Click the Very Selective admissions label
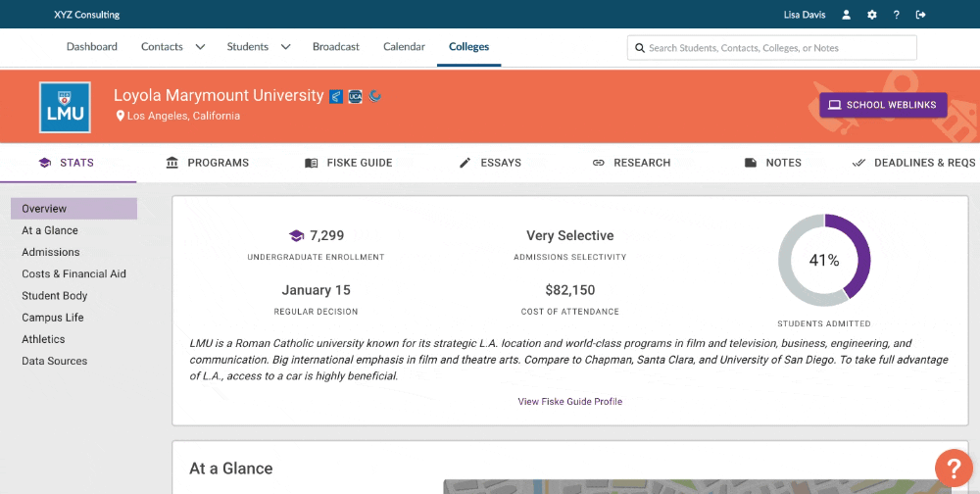 570,236
